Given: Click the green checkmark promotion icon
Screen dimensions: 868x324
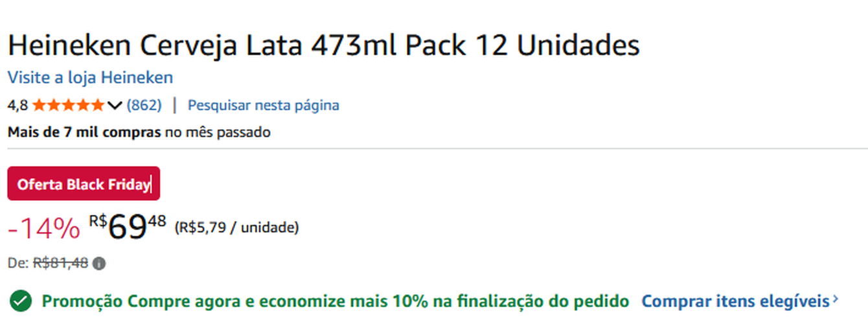Looking at the screenshot, I should [21, 301].
